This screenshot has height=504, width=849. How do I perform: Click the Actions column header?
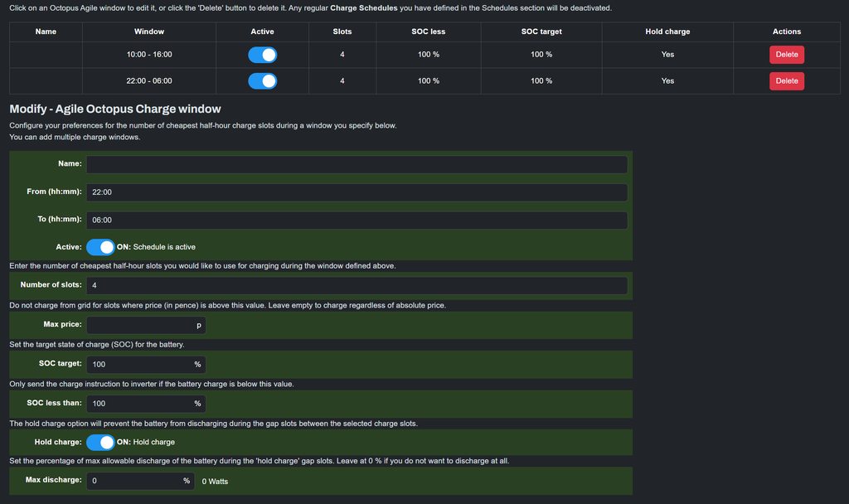click(x=786, y=31)
